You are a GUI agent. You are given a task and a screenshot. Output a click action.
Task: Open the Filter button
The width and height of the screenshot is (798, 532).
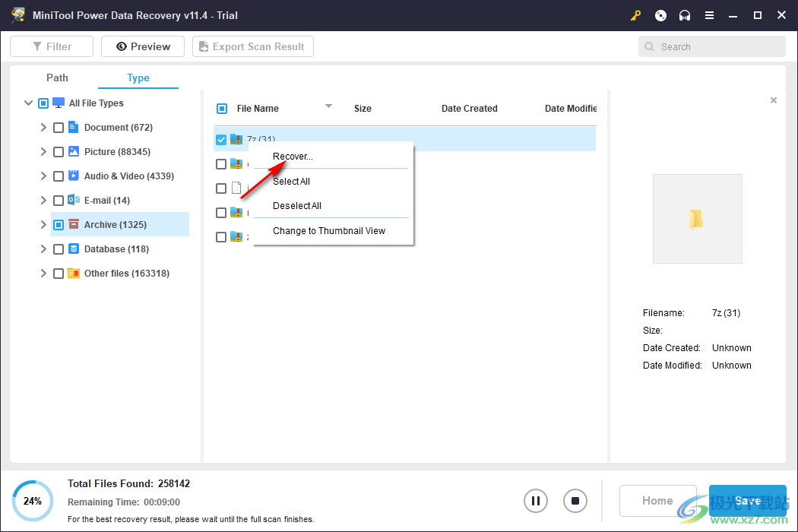tap(52, 46)
